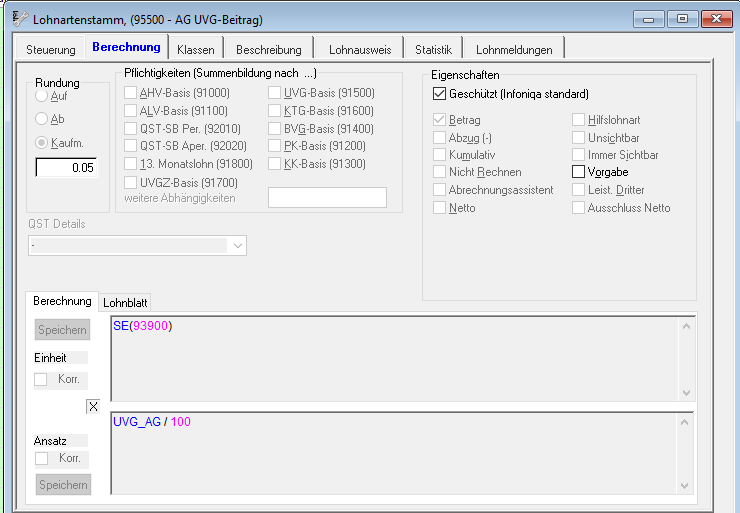
Task: Enable PK-Basis (91200) checkbox
Action: tap(274, 146)
